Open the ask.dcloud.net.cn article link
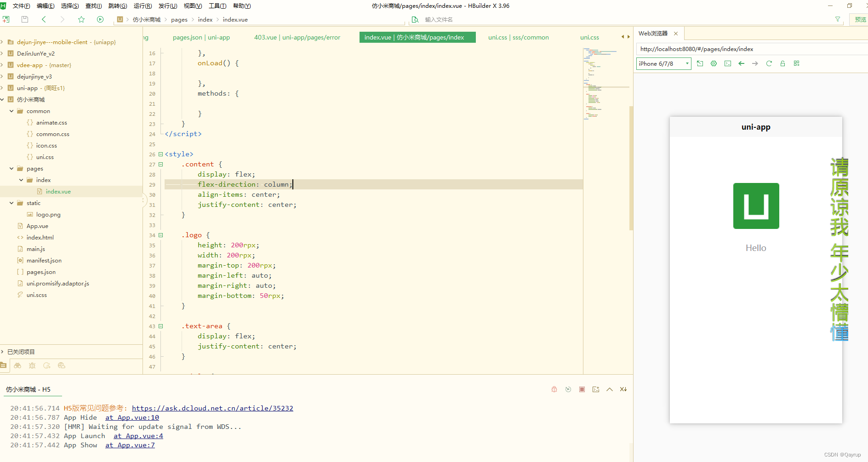Screen dimensions: 868x462 click(x=212, y=408)
